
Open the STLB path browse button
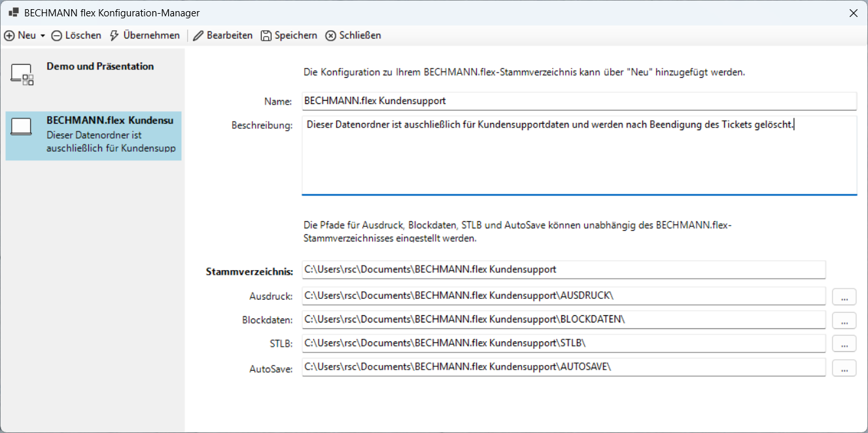tap(844, 343)
